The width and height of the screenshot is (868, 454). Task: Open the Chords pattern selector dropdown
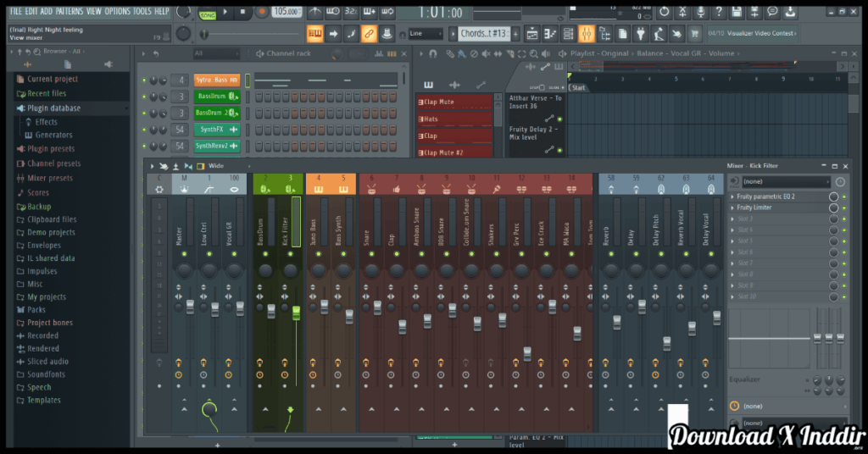[x=483, y=34]
